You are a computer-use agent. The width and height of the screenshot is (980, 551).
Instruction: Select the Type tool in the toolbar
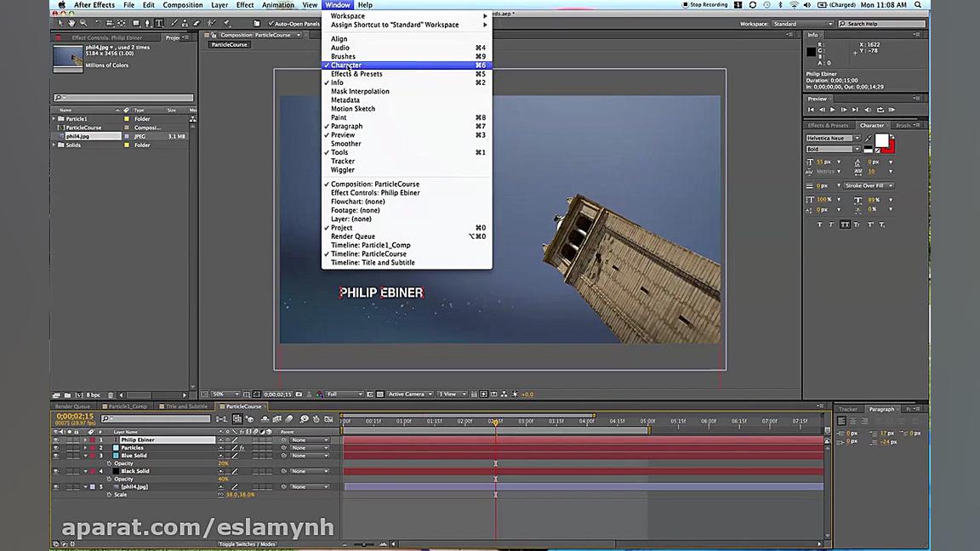click(159, 23)
